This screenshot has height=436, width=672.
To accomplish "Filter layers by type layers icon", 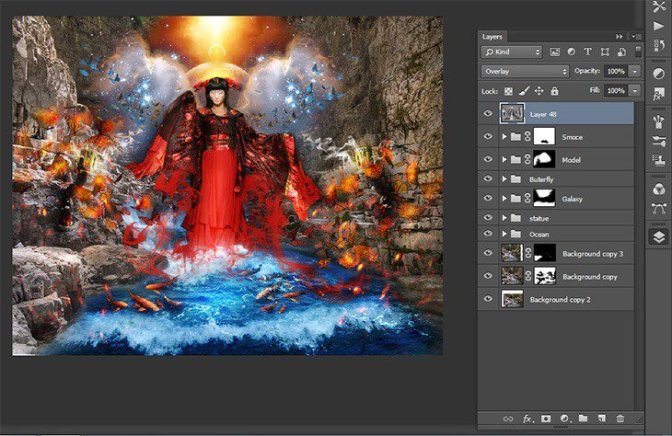I will point(588,52).
